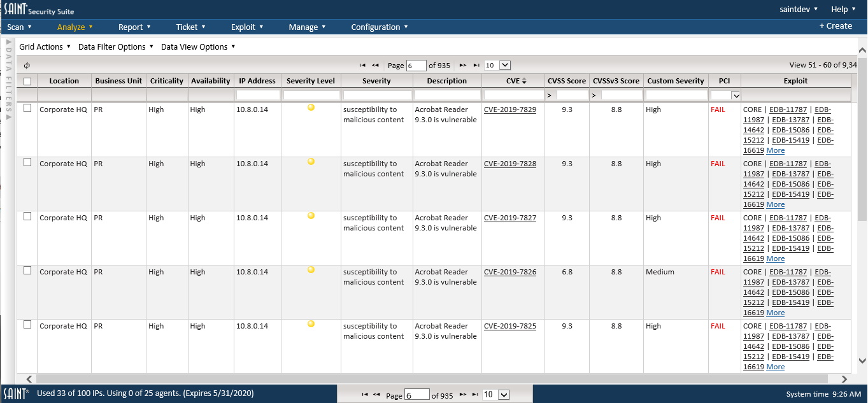Open the Help dropdown
The image size is (868, 403).
click(843, 9)
